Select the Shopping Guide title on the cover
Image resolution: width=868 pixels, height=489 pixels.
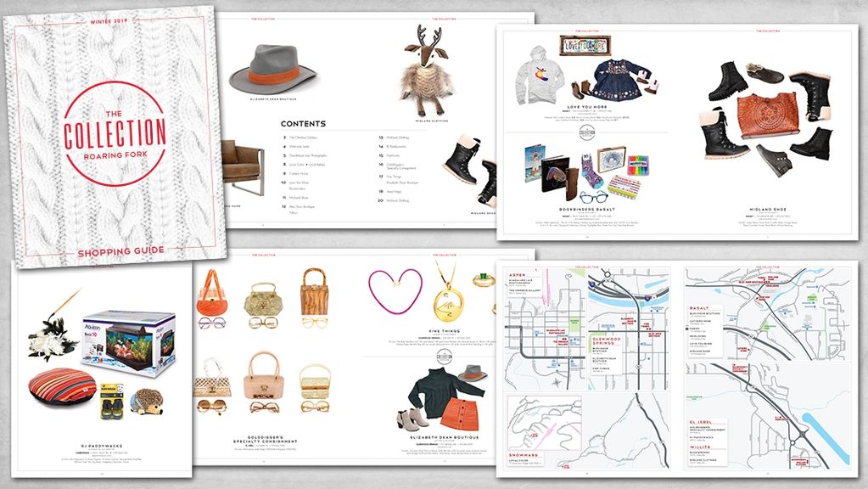click(x=114, y=250)
